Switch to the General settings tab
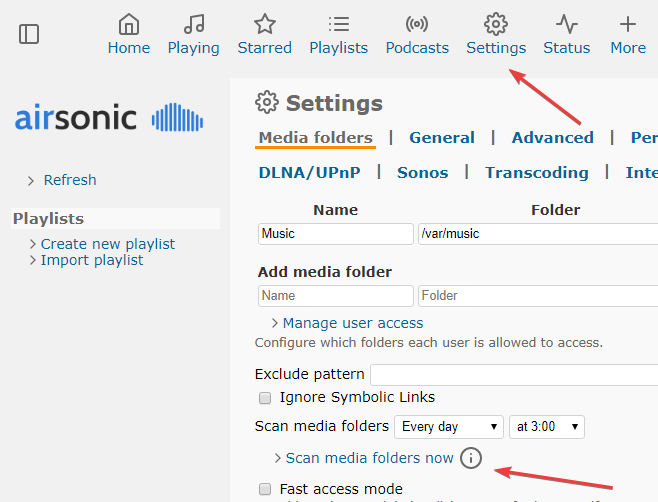 coord(442,138)
